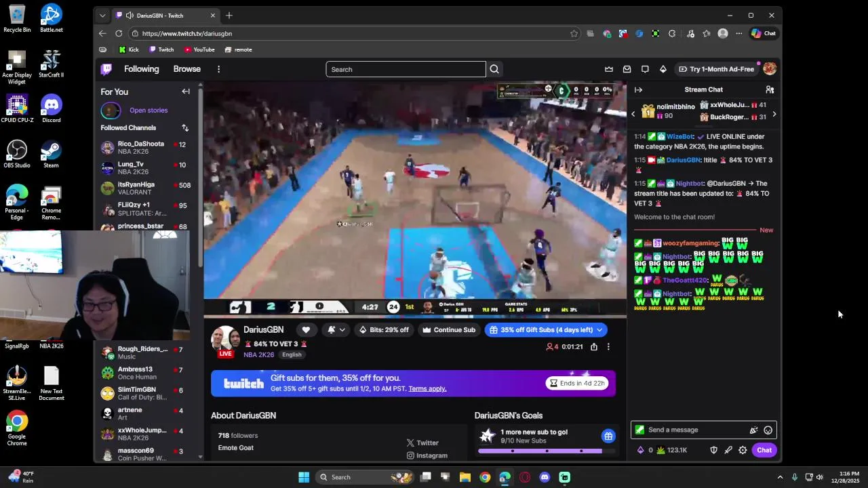Viewport: 868px width, 488px height.
Task: Click the moderator sword icon in chat
Action: click(x=728, y=450)
